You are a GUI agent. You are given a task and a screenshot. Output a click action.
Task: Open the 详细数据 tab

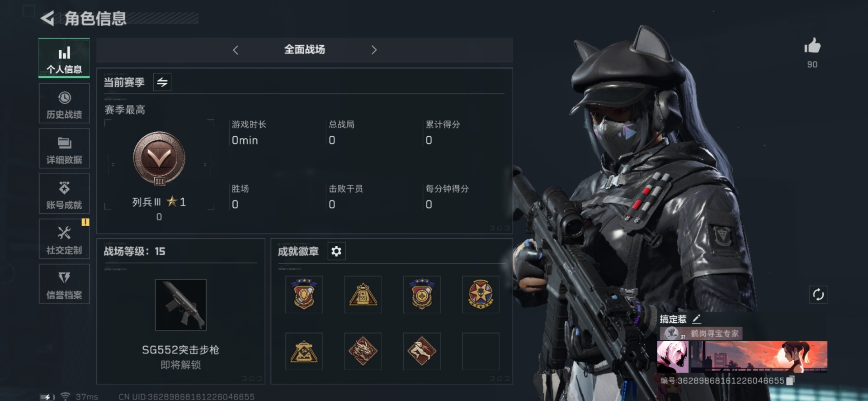[x=64, y=148]
